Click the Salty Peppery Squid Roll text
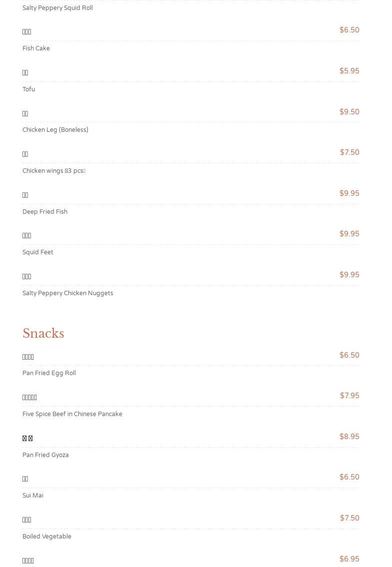 tap(57, 7)
